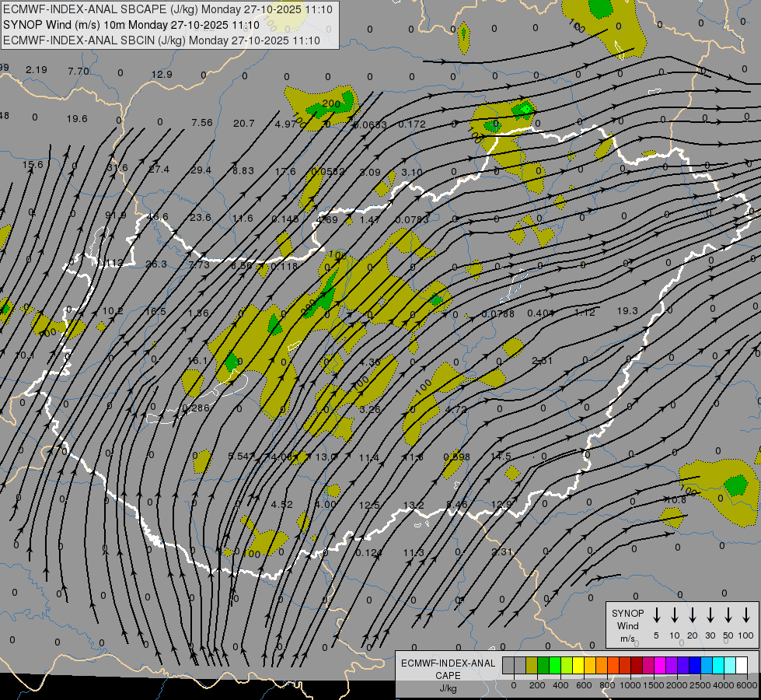This screenshot has height=700, width=761.
Task: Click the 14.5 value on the map
Action: (501, 456)
